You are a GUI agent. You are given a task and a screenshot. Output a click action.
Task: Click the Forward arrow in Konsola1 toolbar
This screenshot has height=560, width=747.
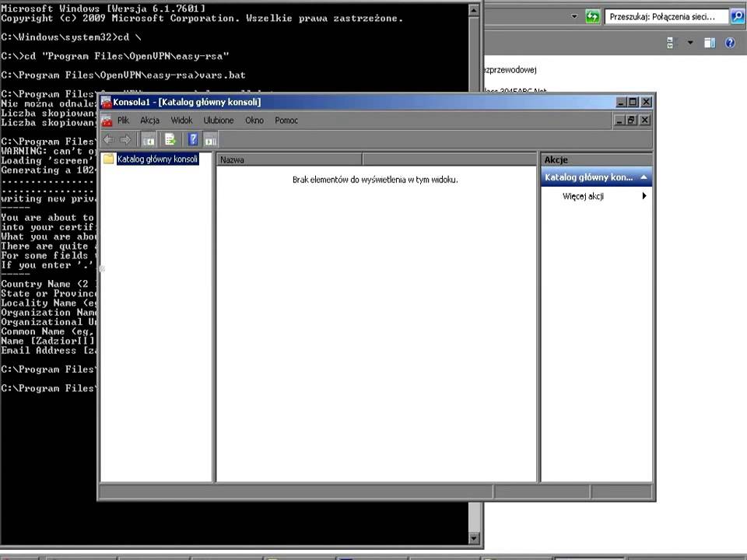click(x=125, y=140)
